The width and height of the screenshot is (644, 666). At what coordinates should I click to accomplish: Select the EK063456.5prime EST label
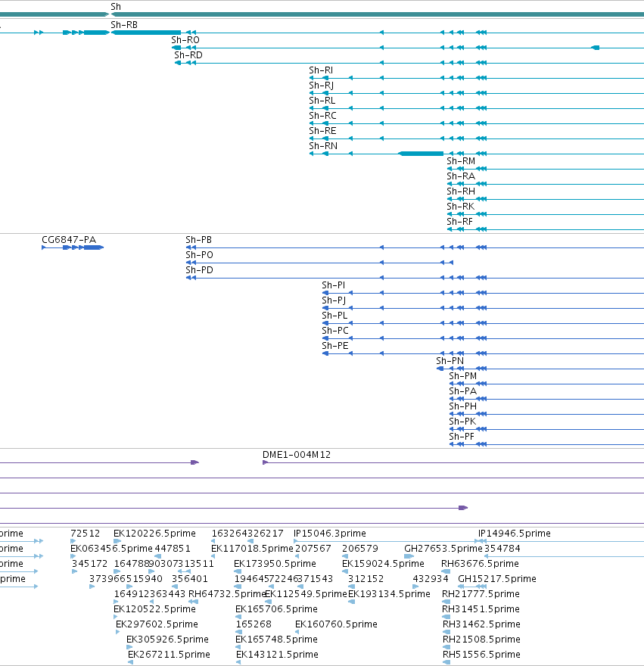[111, 549]
